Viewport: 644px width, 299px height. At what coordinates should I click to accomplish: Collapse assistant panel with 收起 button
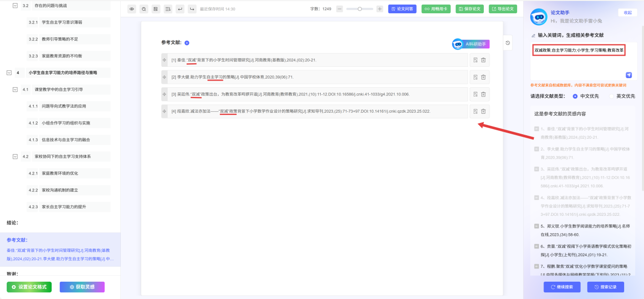(628, 13)
